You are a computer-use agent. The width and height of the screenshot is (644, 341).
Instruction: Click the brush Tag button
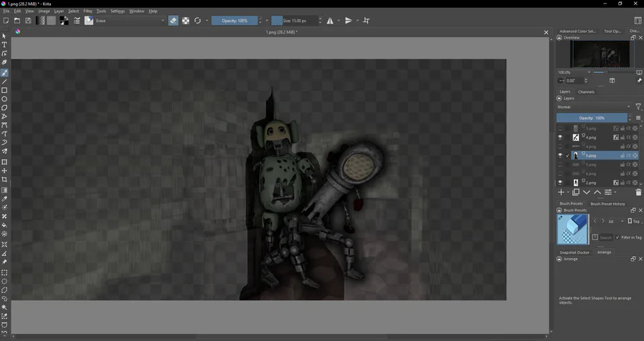click(x=634, y=221)
